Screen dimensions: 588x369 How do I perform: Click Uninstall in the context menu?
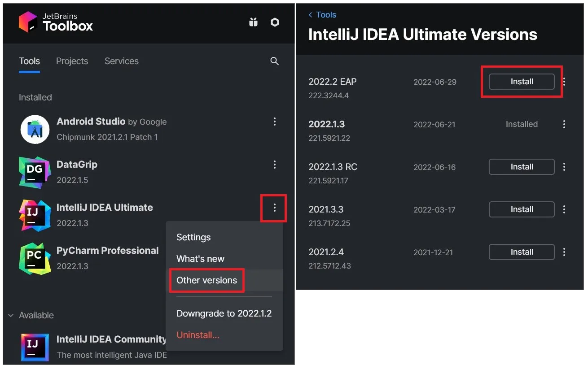(x=198, y=335)
